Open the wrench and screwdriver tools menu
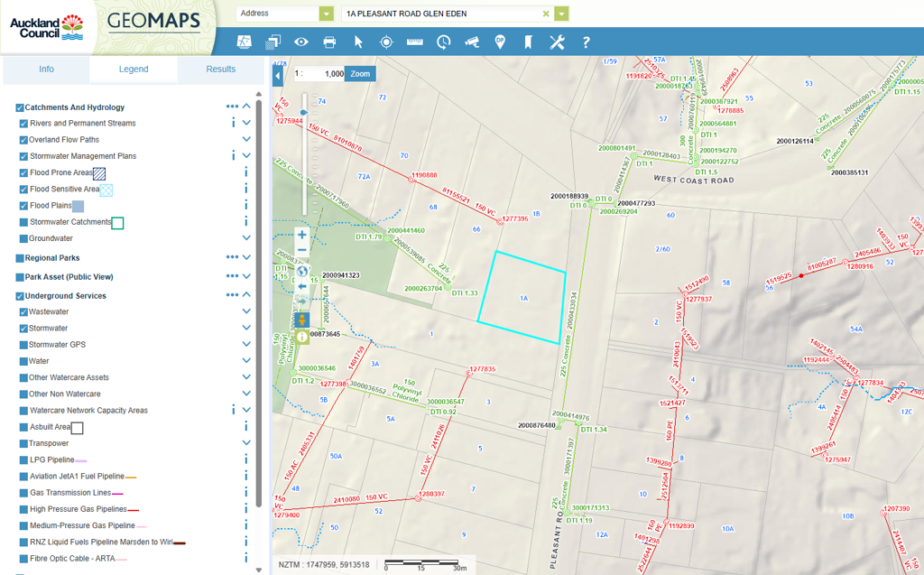This screenshot has height=575, width=924. pos(557,42)
